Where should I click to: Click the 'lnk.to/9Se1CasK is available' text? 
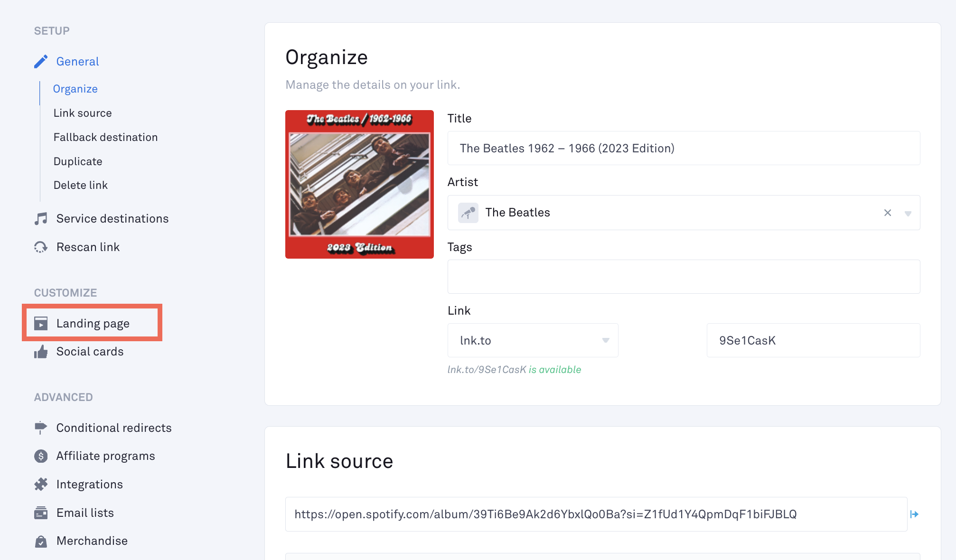514,370
